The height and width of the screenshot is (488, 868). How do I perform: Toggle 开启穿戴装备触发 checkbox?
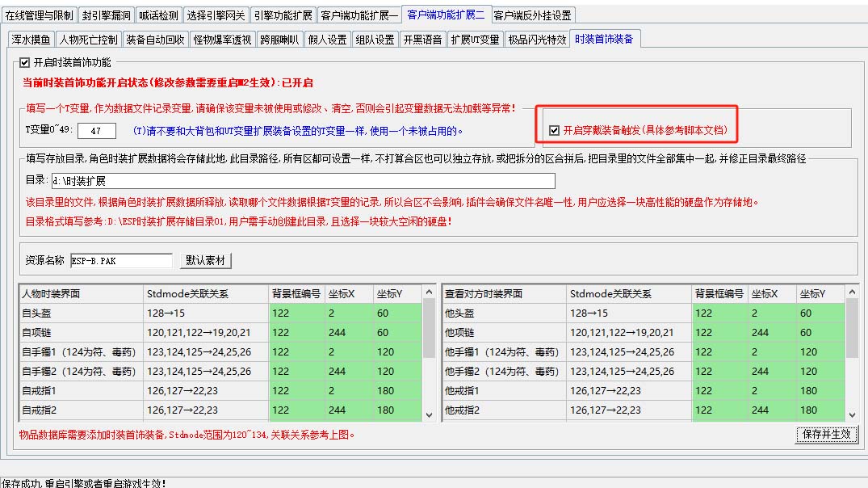tap(554, 130)
